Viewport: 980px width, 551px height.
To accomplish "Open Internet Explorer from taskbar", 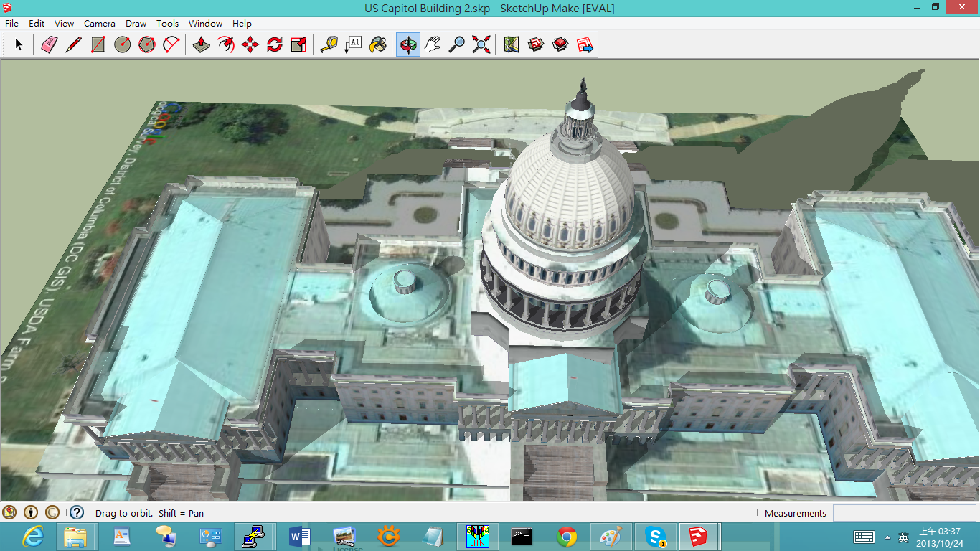I will 32,537.
